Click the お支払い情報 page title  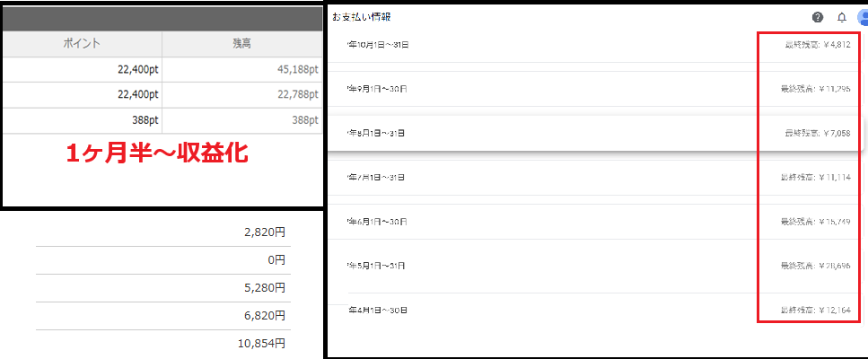click(361, 17)
